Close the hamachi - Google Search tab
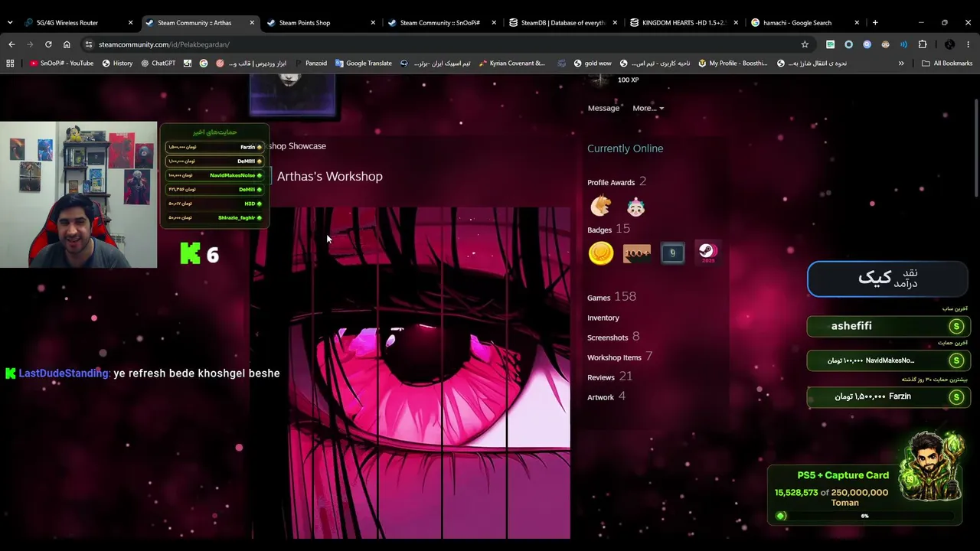The width and height of the screenshot is (980, 551). click(857, 23)
